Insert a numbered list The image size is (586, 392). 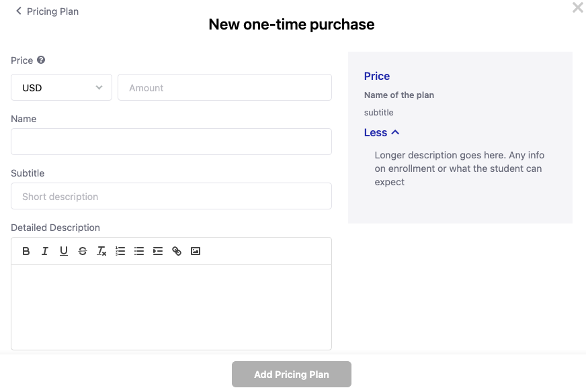(x=120, y=251)
